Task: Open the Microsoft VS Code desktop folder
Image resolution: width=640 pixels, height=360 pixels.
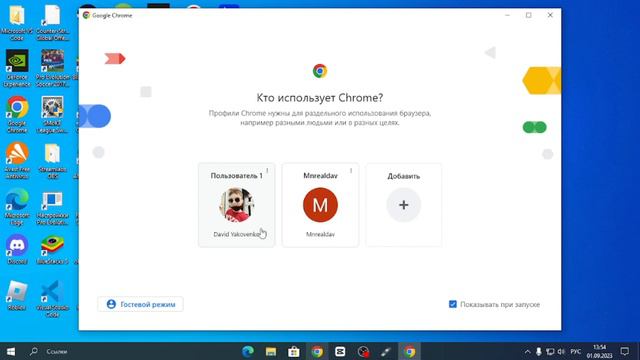Action: pos(17,22)
